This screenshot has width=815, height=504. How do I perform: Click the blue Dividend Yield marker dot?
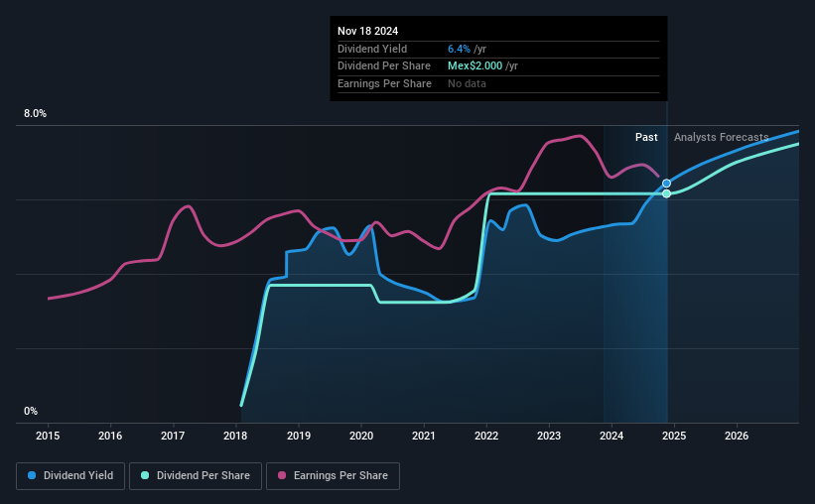pyautogui.click(x=666, y=184)
